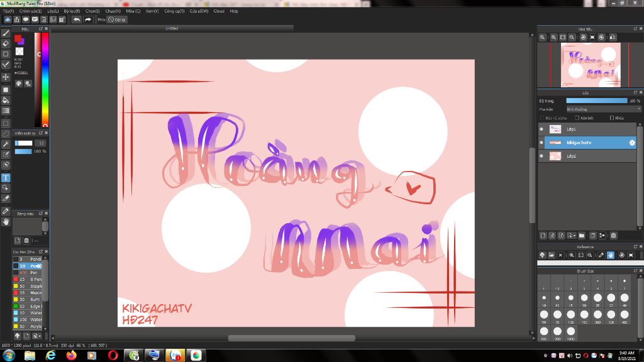
Task: Pick the largest brush size 1000 circle
Action: [571, 331]
